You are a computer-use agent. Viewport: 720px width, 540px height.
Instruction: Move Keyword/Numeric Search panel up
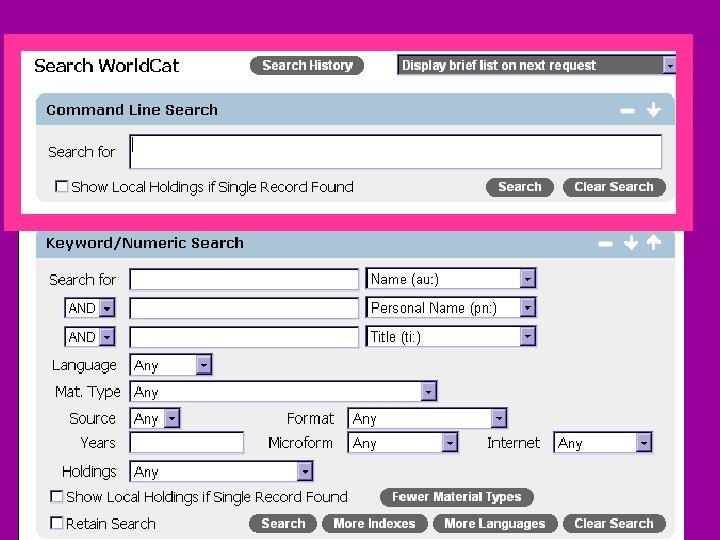pos(654,242)
